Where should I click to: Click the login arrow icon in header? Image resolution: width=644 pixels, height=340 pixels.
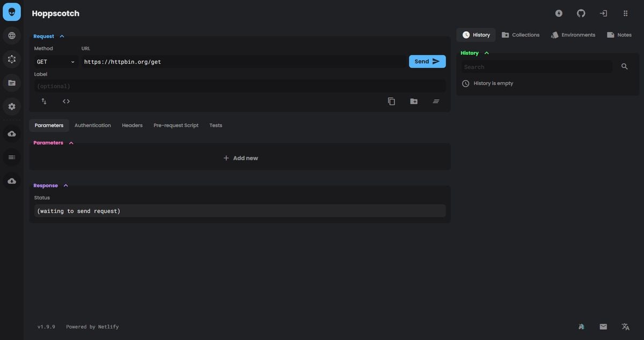[603, 13]
